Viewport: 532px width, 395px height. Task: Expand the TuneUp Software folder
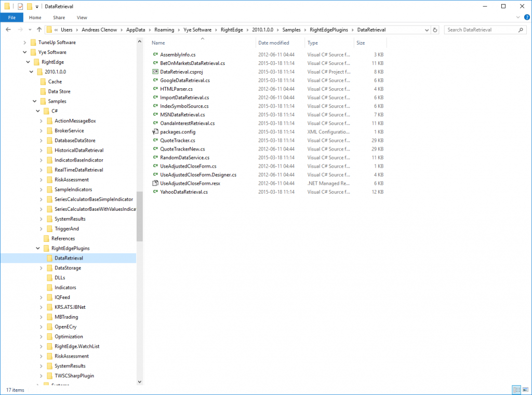click(25, 43)
